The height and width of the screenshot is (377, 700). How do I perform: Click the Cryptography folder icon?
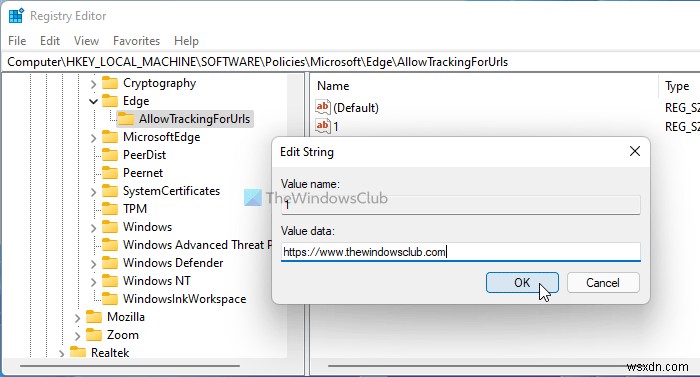pyautogui.click(x=110, y=83)
